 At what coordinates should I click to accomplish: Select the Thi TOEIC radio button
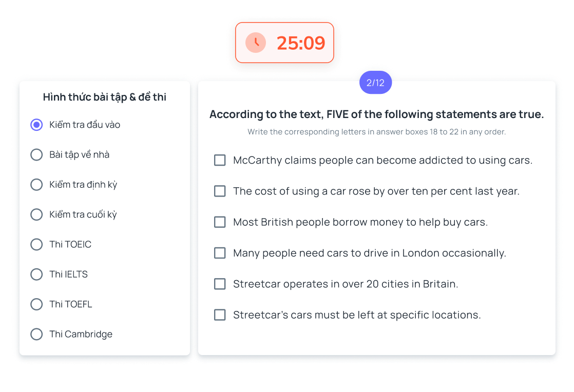36,244
